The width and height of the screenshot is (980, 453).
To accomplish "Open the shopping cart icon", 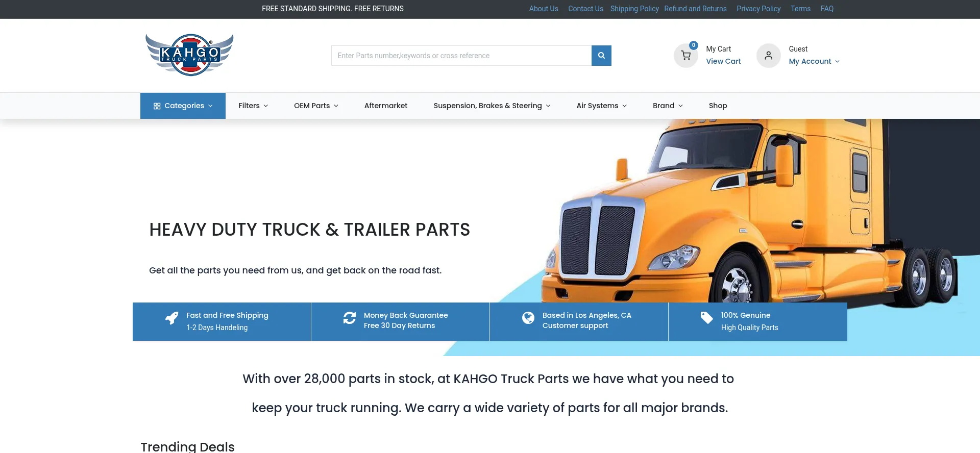I will coord(686,56).
